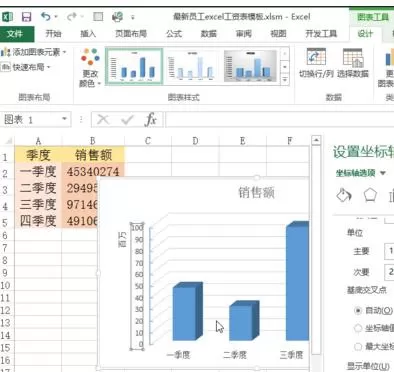Screen dimensions: 394x372
Task: Select the 设计 chart tools tab
Action: click(x=365, y=34)
